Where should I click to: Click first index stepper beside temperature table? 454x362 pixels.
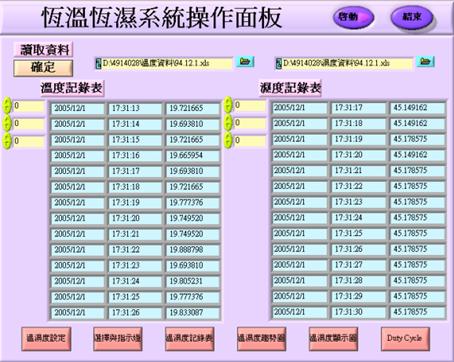tap(7, 106)
